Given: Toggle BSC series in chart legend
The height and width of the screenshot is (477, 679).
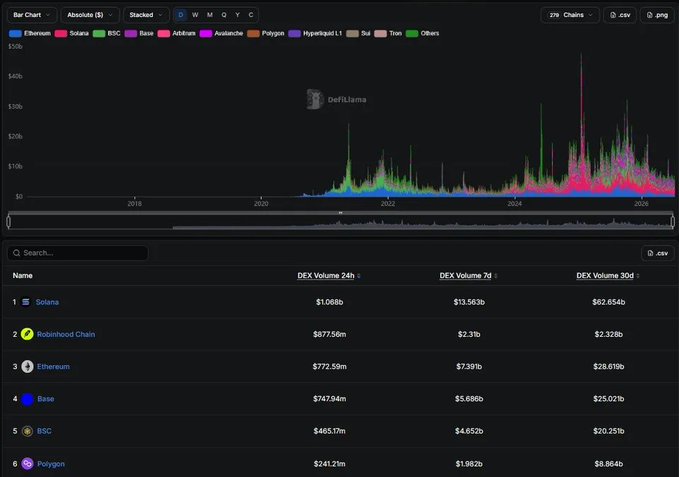Looking at the screenshot, I should point(107,33).
